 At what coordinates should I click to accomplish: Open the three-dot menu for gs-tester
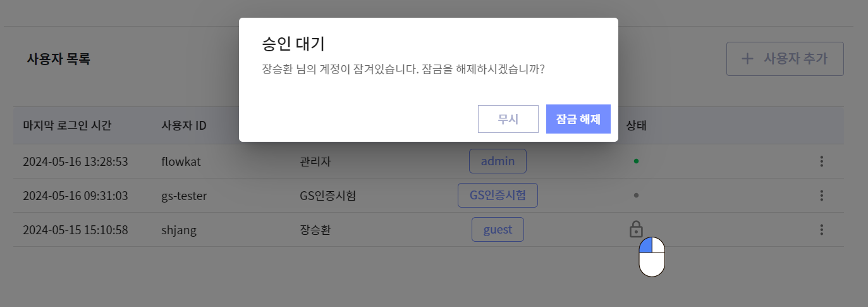point(821,196)
